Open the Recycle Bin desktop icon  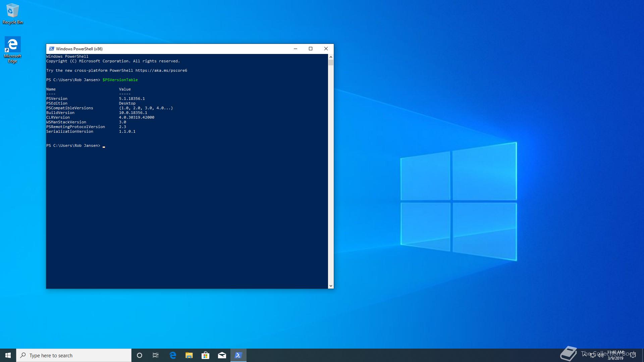13,14
